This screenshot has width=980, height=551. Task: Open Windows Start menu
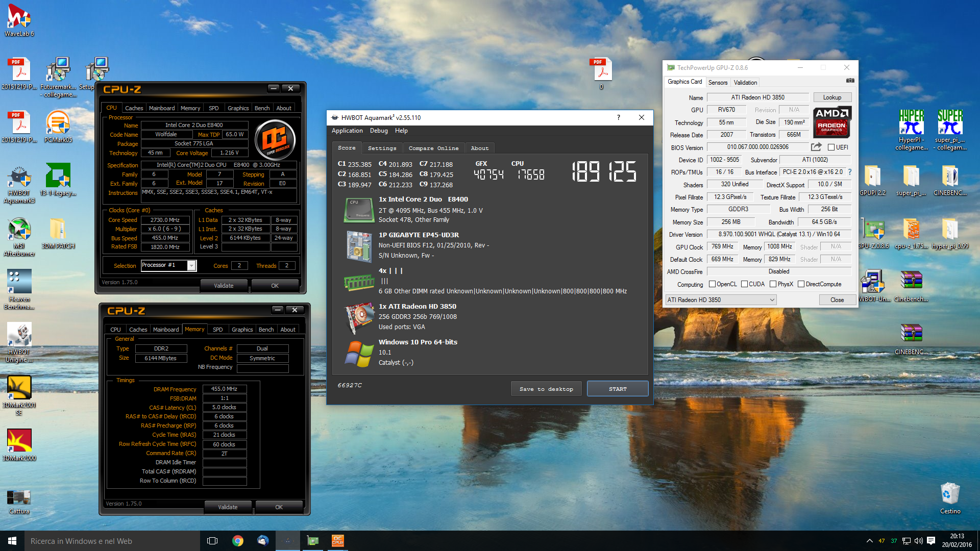(x=12, y=541)
